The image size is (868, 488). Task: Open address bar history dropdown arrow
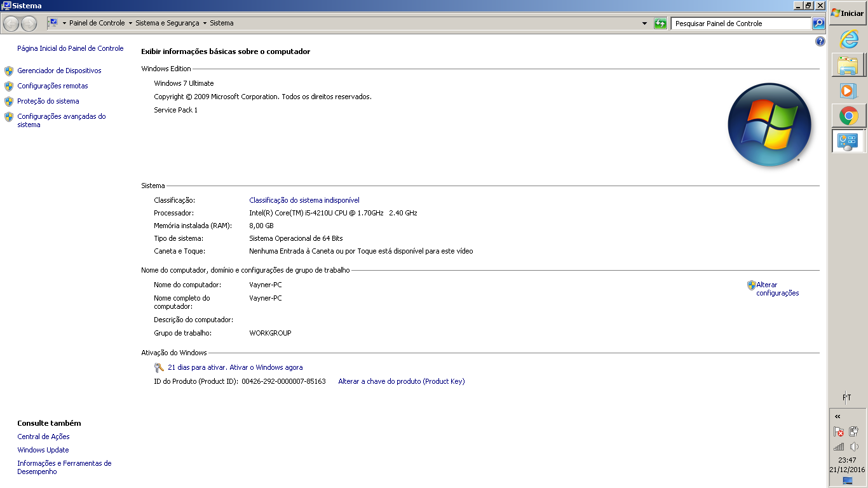[x=645, y=24]
